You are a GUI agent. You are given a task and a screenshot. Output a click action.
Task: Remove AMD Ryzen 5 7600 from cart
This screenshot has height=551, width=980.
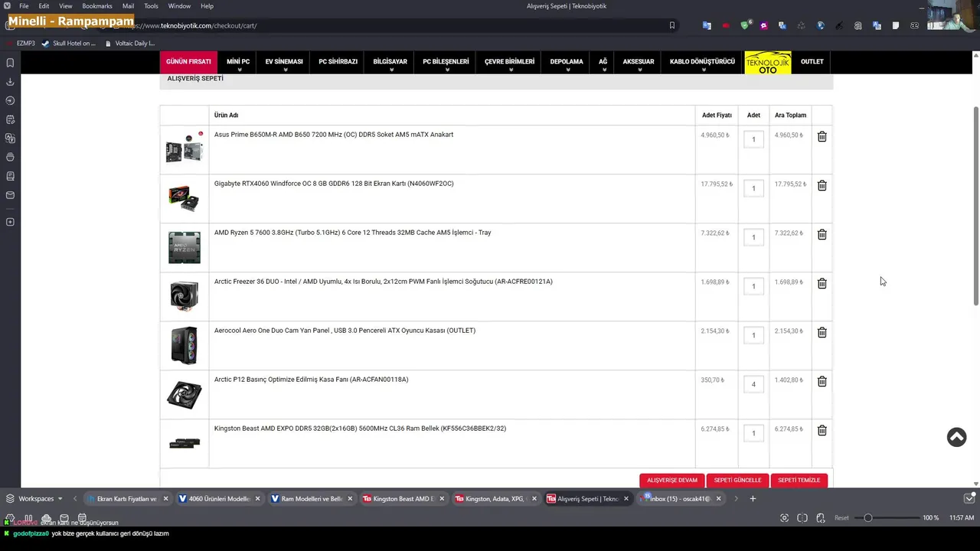pyautogui.click(x=822, y=234)
